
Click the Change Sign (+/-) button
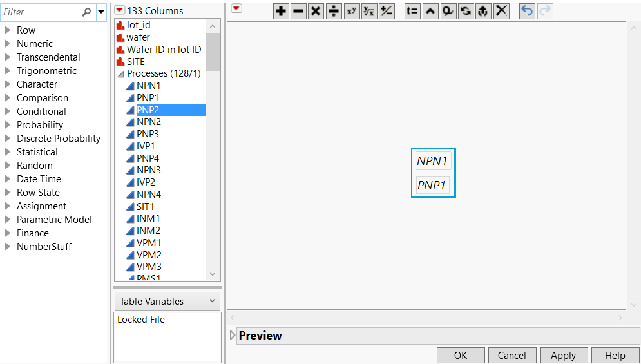coord(387,11)
